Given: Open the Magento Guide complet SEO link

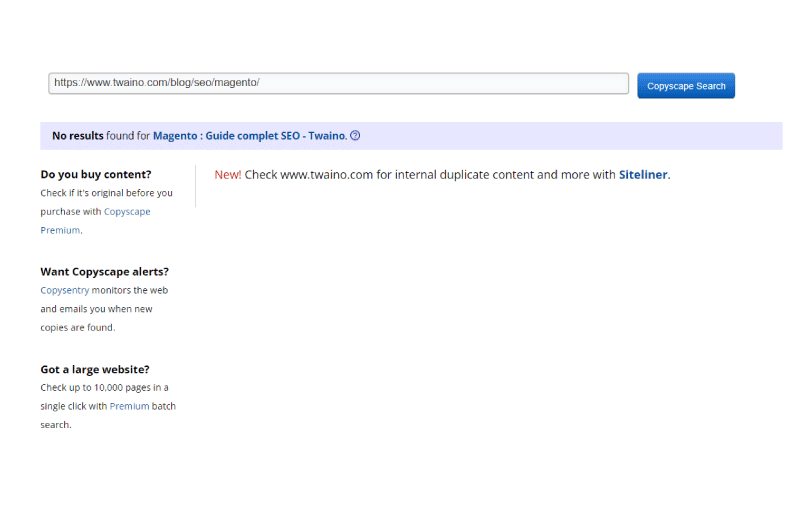Looking at the screenshot, I should (x=249, y=136).
